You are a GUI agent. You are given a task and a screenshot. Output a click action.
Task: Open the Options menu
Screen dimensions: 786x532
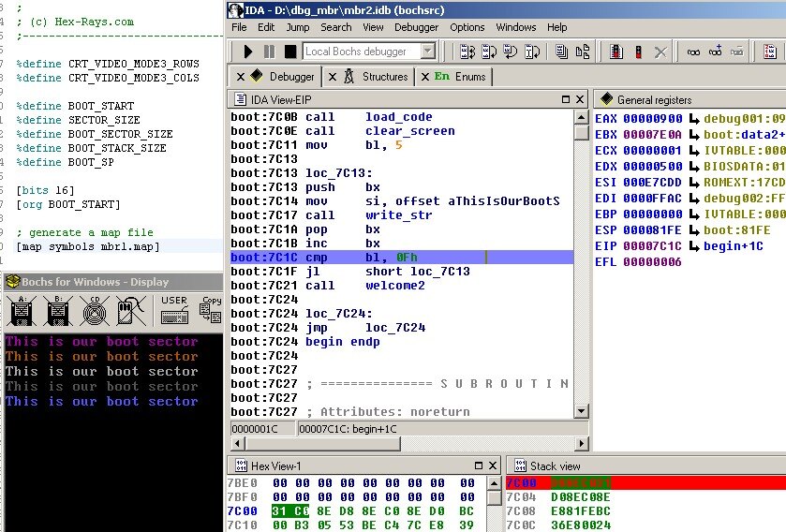(467, 27)
